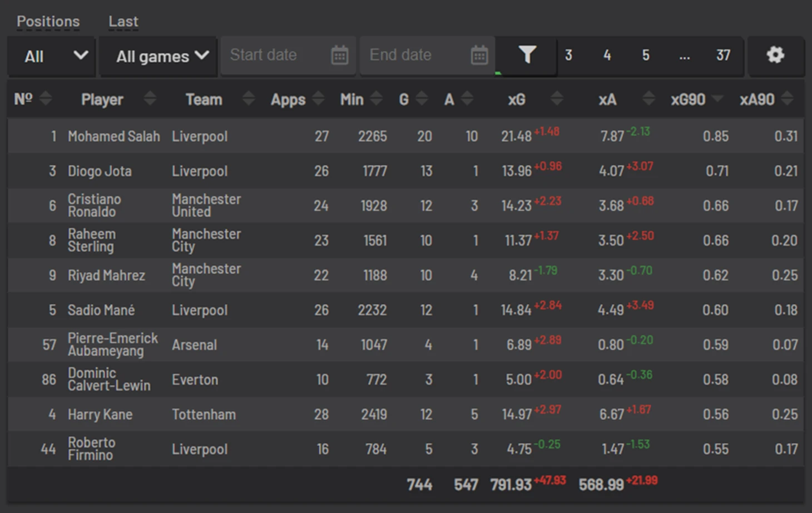Switch to the Positions tab
This screenshot has width=812, height=513.
(x=48, y=22)
